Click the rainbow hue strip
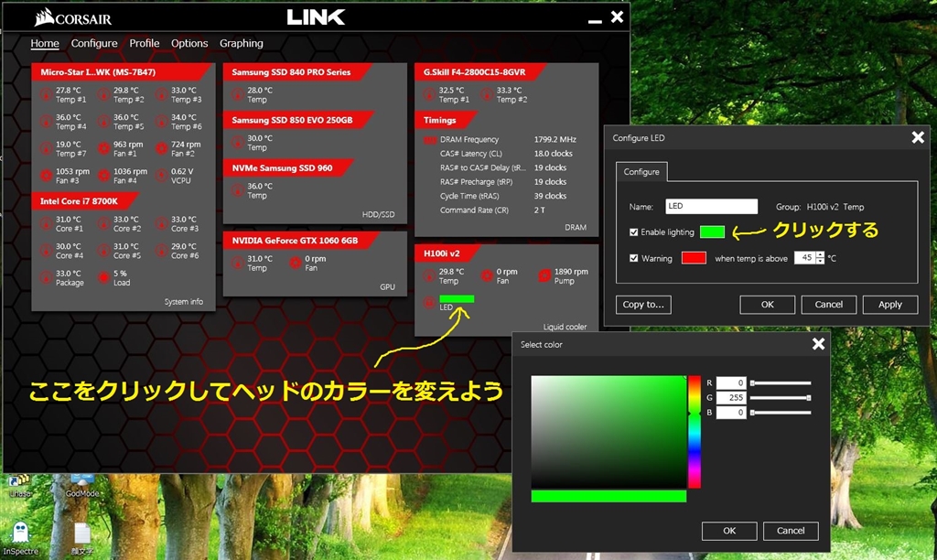This screenshot has height=560, width=937. (694, 432)
